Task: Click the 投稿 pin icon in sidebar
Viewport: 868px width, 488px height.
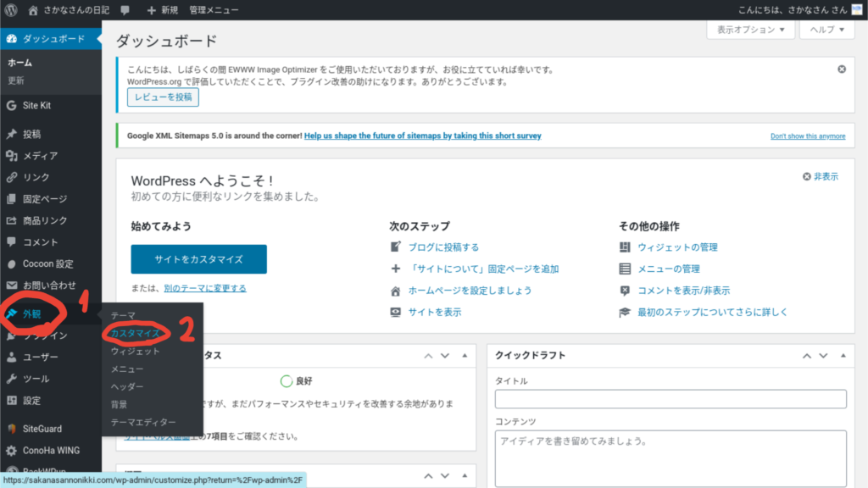Action: 11,134
